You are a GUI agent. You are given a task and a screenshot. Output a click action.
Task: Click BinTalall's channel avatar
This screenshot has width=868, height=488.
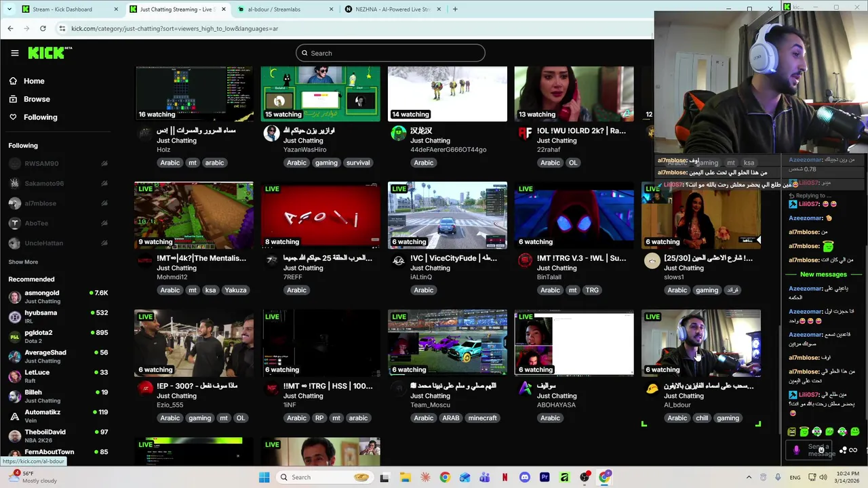(526, 261)
